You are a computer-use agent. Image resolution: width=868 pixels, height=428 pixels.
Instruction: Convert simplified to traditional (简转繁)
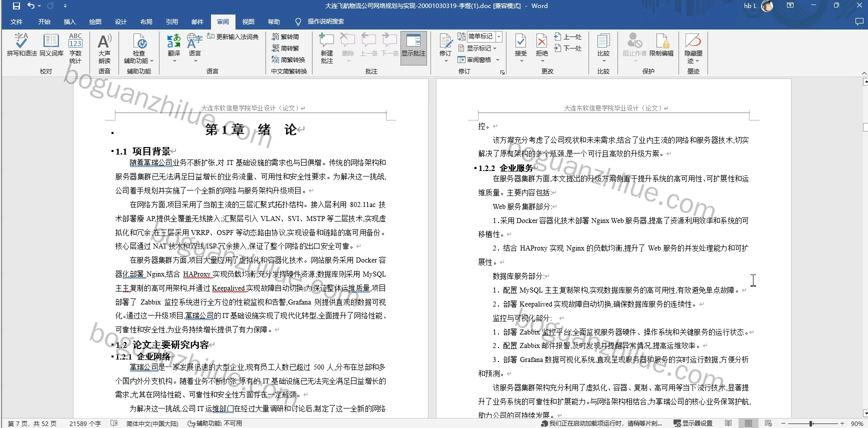tap(285, 48)
